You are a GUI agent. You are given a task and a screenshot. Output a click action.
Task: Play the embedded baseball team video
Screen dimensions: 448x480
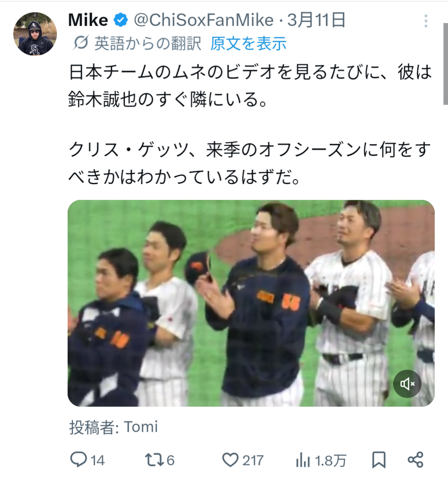(x=251, y=303)
